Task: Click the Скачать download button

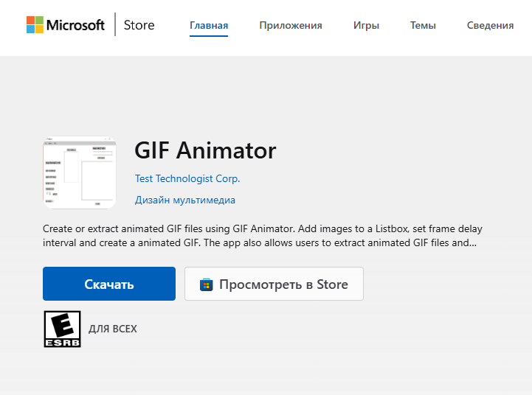Action: [x=109, y=284]
